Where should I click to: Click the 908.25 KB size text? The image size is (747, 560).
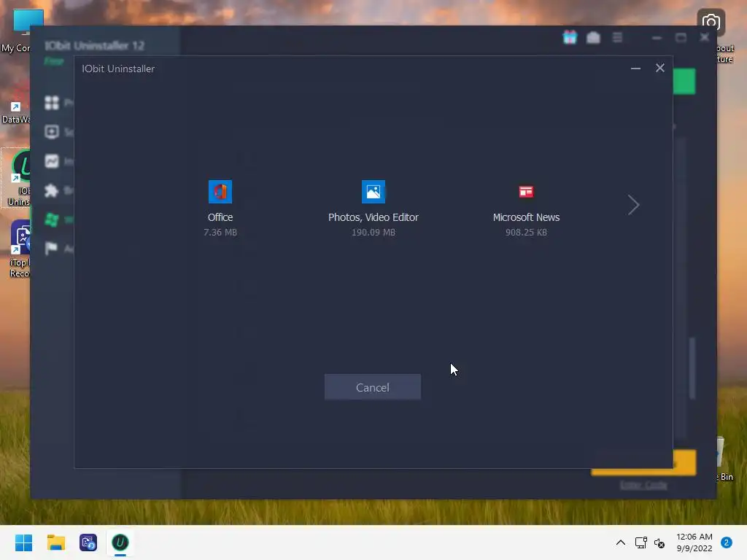(x=526, y=233)
